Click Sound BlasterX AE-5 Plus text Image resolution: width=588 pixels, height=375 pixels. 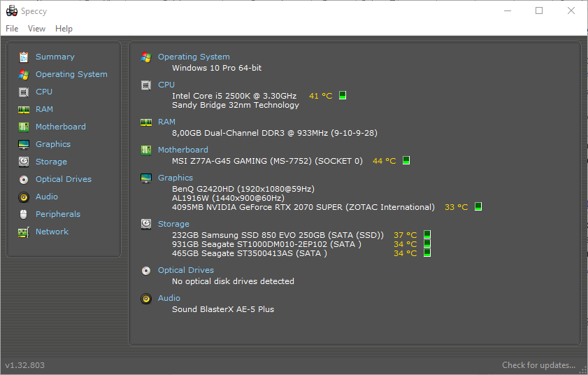(223, 309)
